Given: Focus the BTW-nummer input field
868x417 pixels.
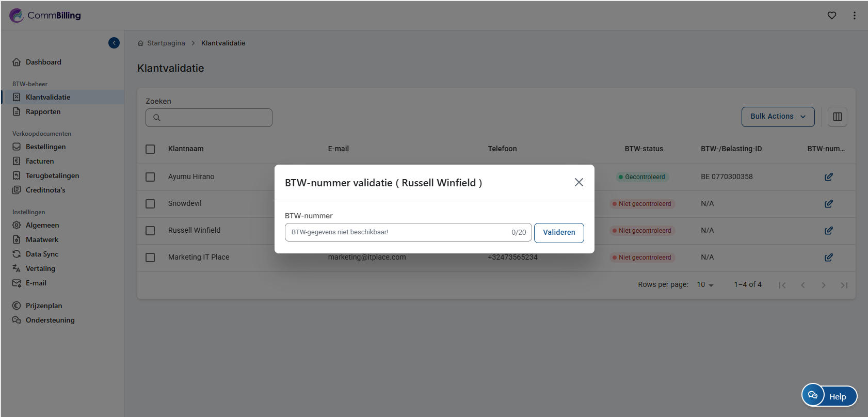Looking at the screenshot, I should coord(397,232).
